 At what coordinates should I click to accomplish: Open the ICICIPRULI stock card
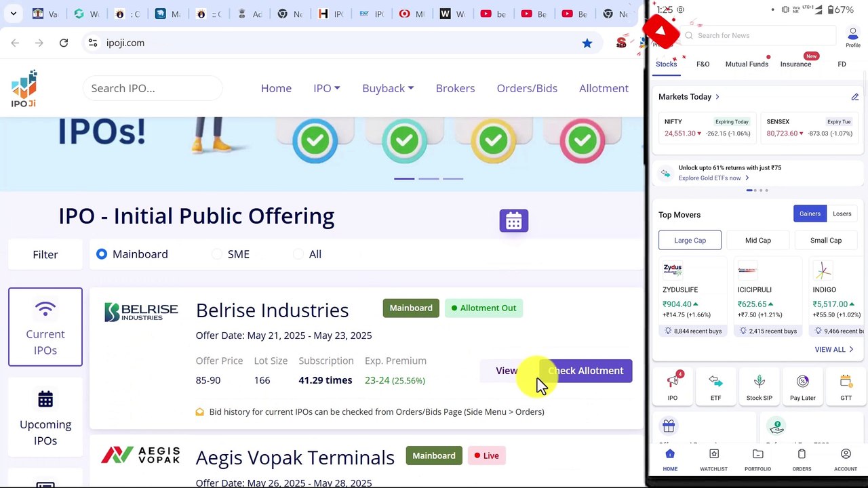pos(768,297)
